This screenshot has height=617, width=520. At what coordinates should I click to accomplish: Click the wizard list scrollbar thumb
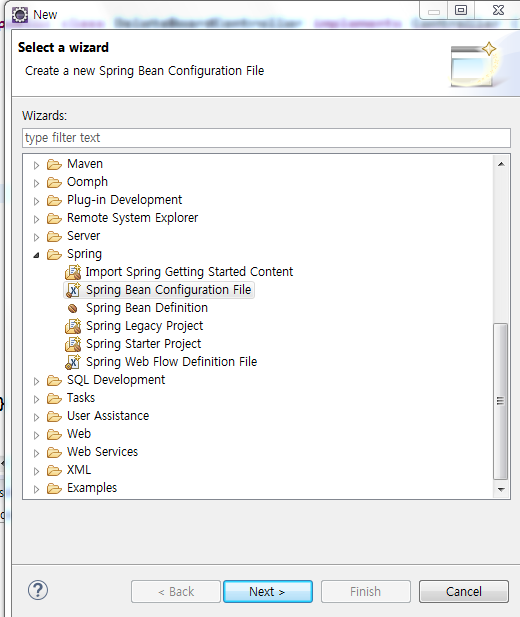[x=501, y=401]
